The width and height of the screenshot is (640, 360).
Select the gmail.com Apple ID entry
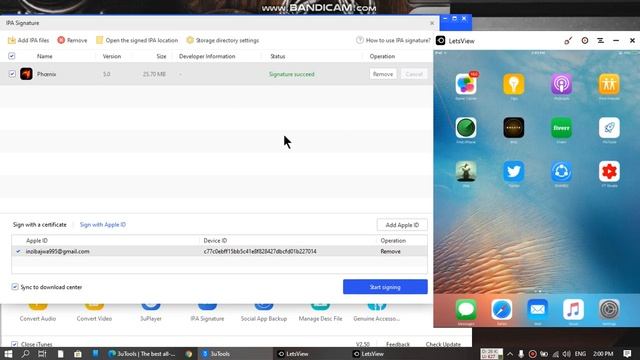point(58,251)
